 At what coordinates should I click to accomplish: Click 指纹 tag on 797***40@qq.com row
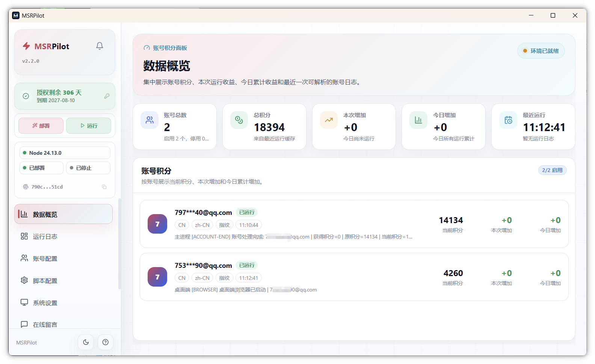coord(224,225)
